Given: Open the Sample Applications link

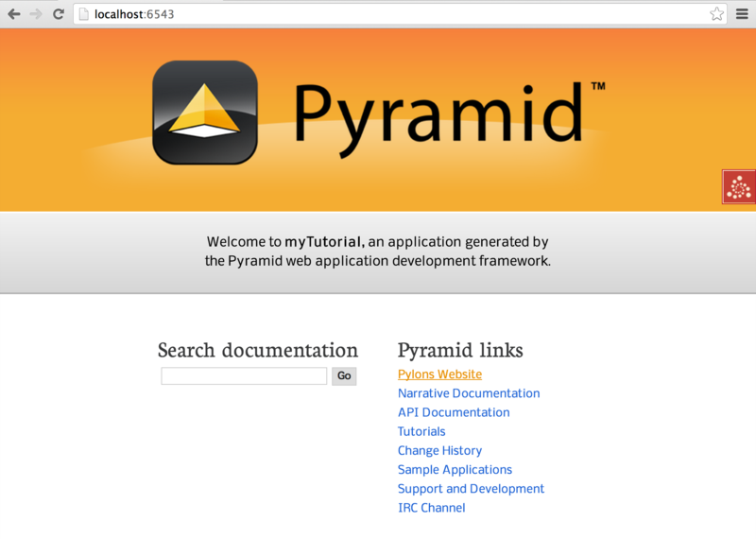Looking at the screenshot, I should [455, 470].
